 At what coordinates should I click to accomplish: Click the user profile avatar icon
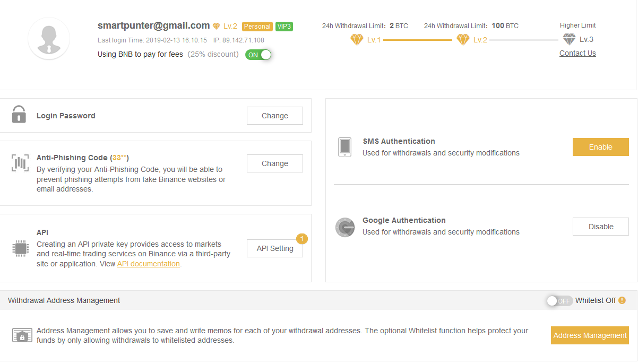[x=49, y=38]
